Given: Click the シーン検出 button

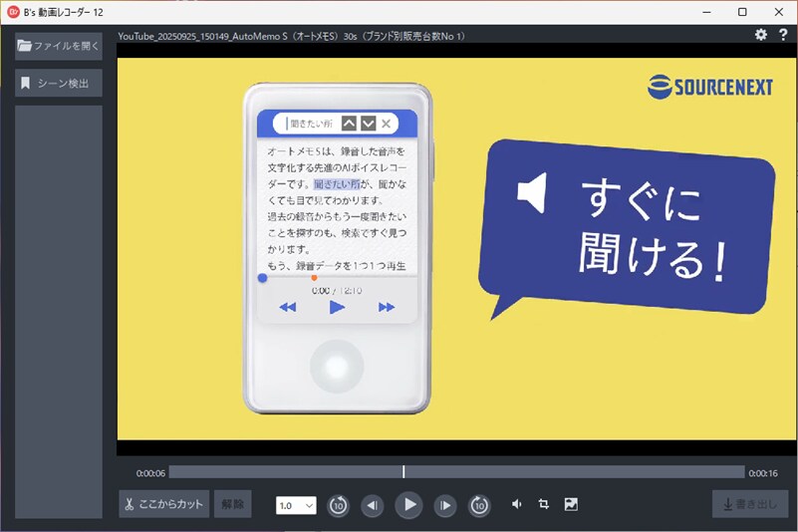Looking at the screenshot, I should (x=59, y=83).
